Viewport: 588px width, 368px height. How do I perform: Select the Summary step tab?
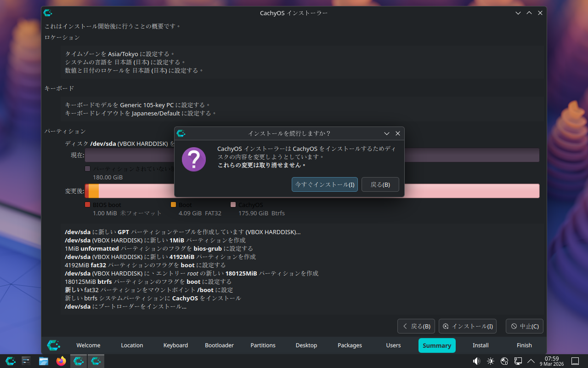pos(437,345)
